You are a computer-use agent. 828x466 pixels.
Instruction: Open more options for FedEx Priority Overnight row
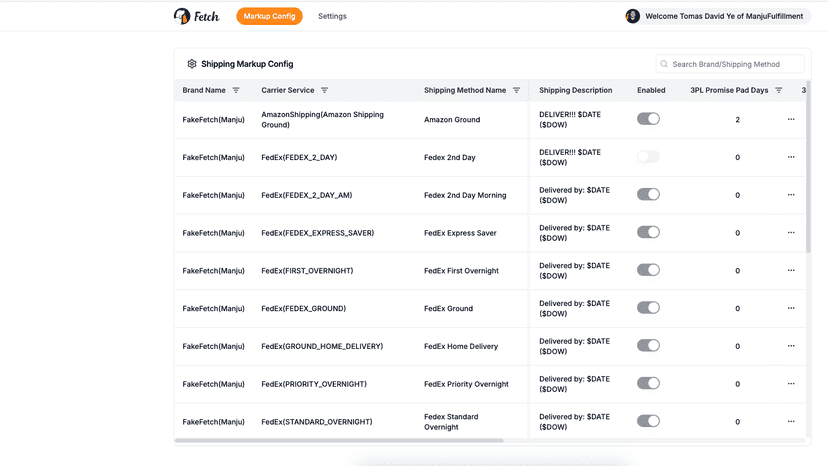pyautogui.click(x=791, y=384)
